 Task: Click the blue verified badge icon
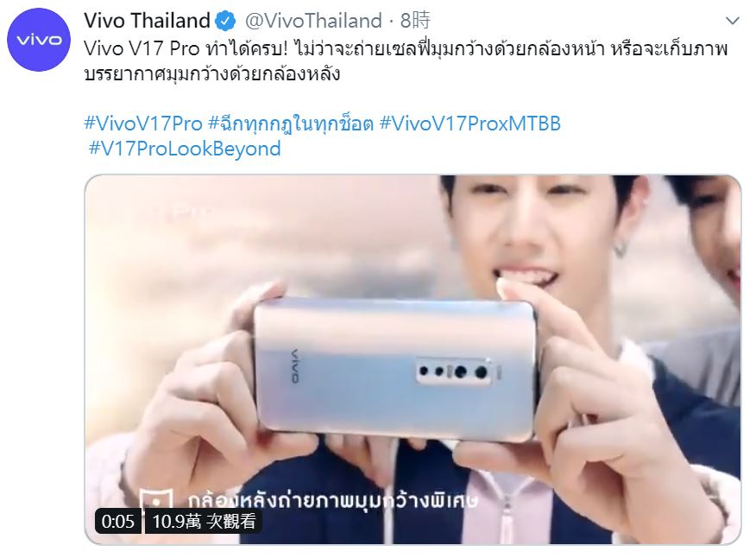point(224,22)
